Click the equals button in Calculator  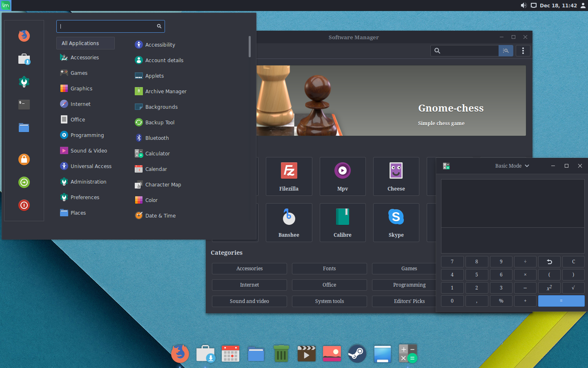click(561, 301)
